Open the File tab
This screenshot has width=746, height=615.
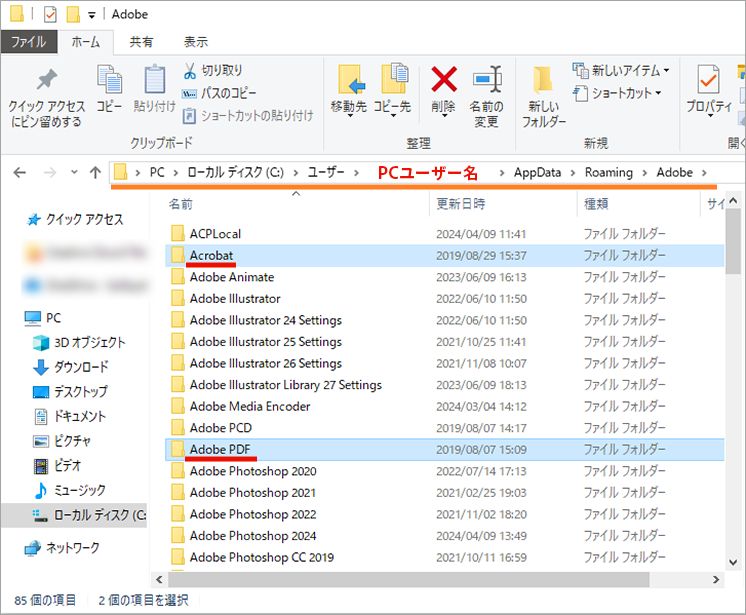[x=29, y=42]
